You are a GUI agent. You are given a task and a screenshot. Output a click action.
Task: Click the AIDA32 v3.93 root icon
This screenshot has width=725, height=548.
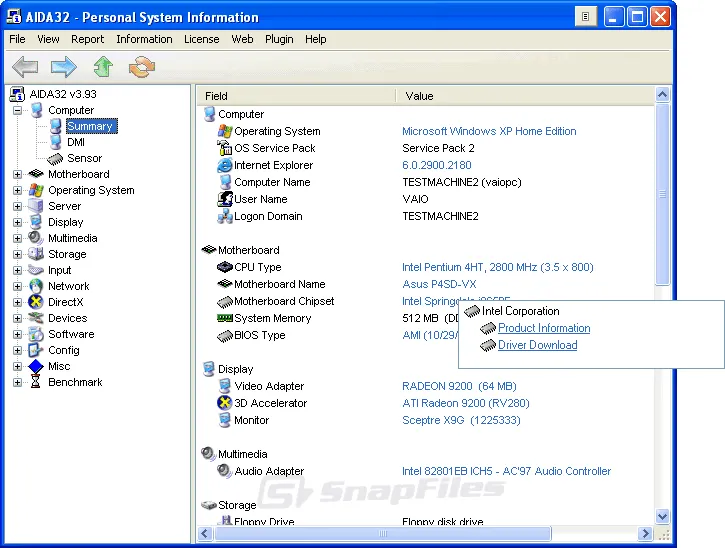17,94
